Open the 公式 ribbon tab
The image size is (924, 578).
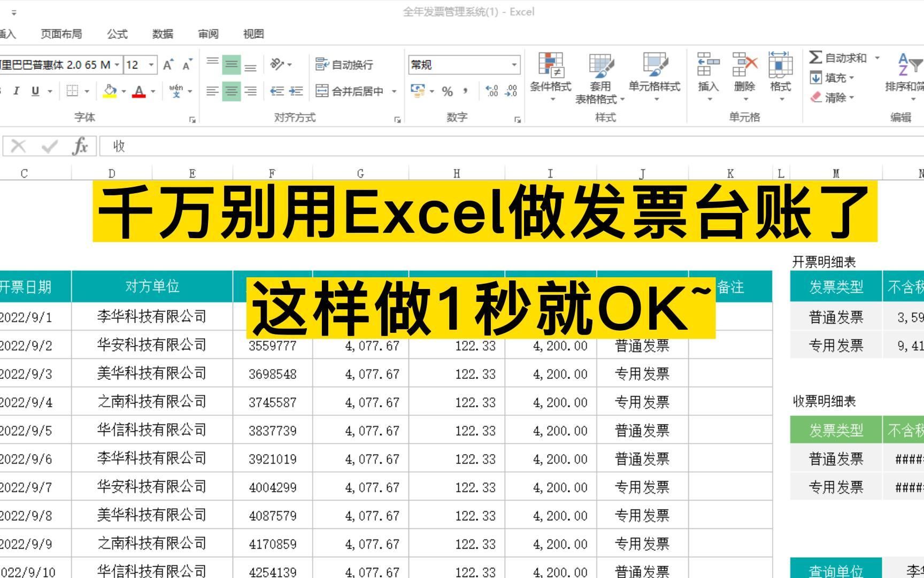(117, 34)
